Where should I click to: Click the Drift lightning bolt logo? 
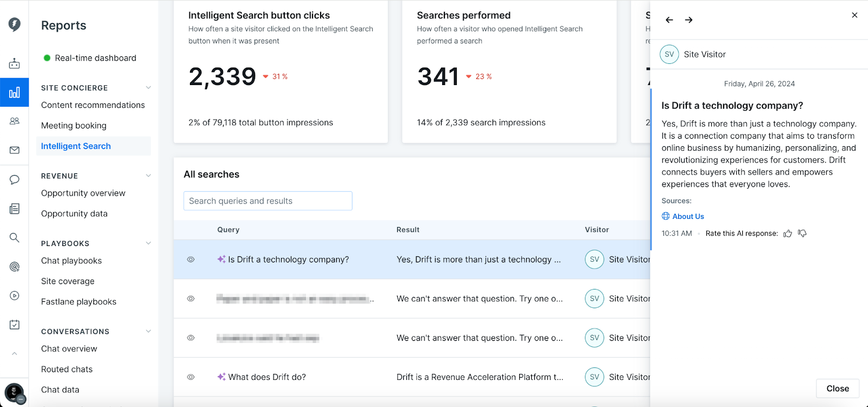(x=15, y=24)
